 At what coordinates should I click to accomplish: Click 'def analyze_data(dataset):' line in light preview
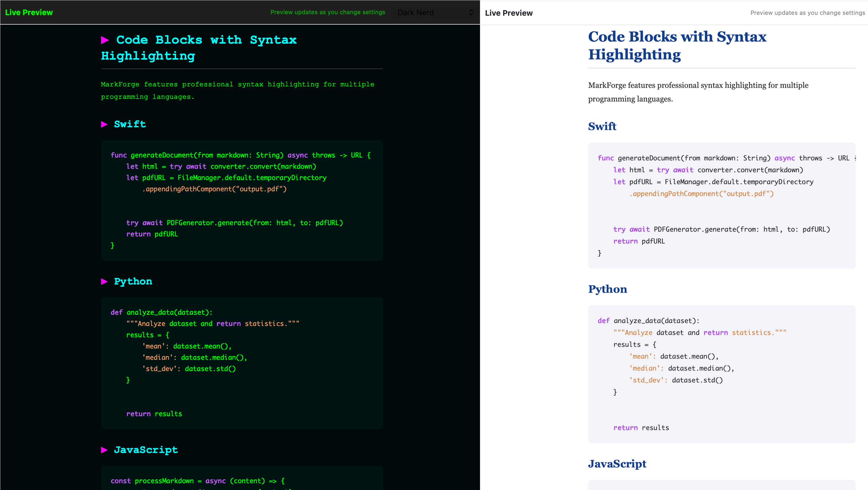tap(649, 321)
